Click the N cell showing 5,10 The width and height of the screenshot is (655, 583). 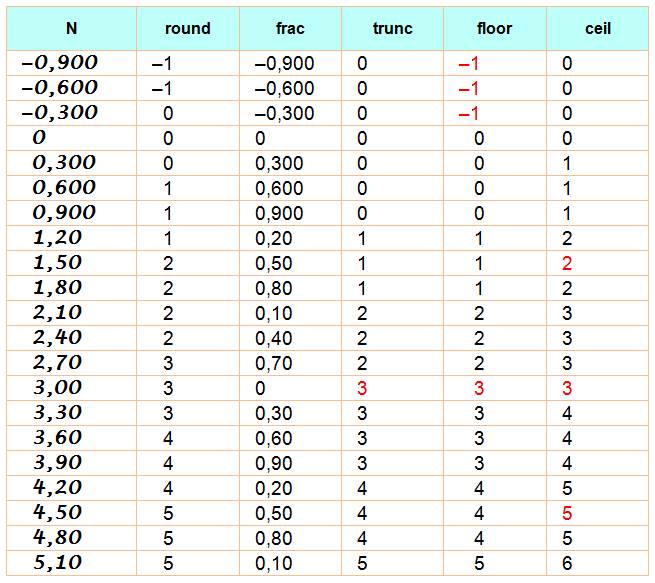pyautogui.click(x=58, y=563)
